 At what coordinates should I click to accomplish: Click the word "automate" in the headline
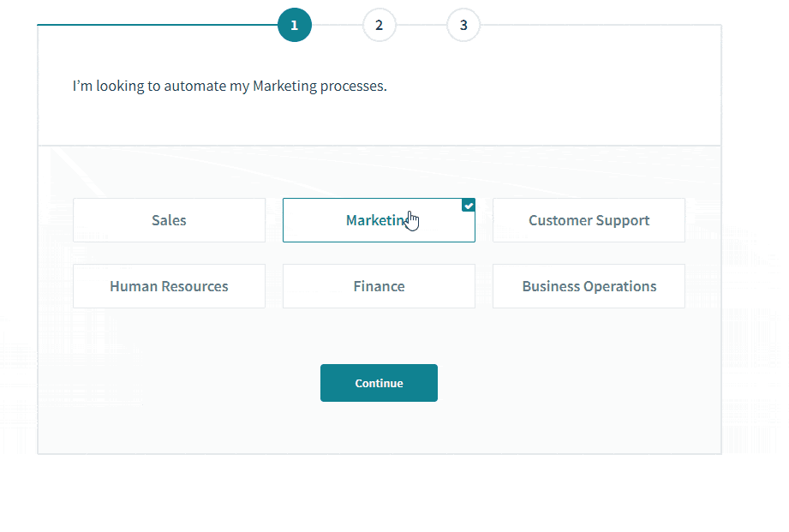click(x=199, y=87)
